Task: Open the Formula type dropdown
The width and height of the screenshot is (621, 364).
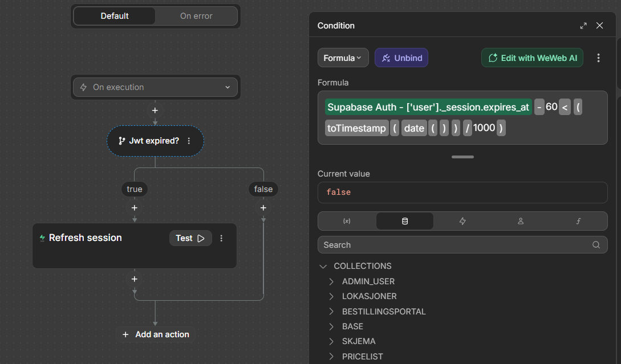Action: click(x=343, y=58)
